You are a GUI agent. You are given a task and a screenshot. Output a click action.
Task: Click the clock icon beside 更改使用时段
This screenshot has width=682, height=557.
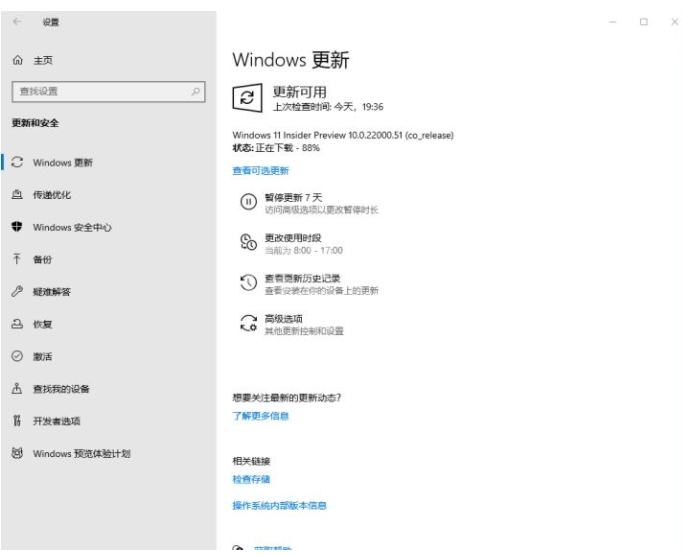(248, 242)
